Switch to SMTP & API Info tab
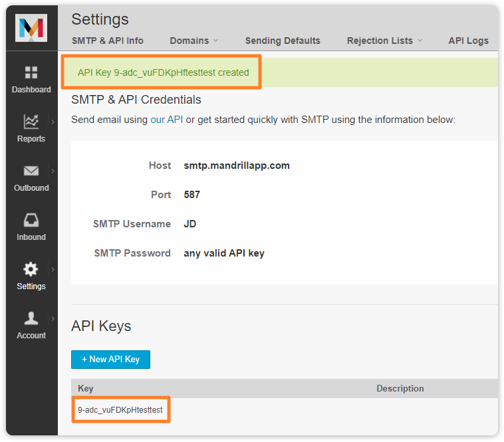504x442 pixels. click(107, 41)
